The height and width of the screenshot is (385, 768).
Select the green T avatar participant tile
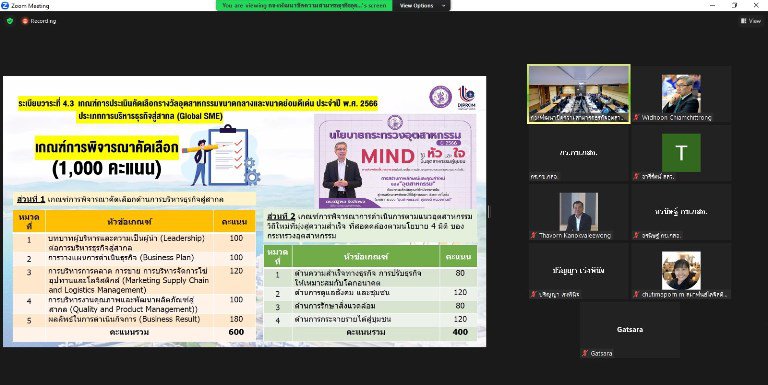pyautogui.click(x=681, y=153)
